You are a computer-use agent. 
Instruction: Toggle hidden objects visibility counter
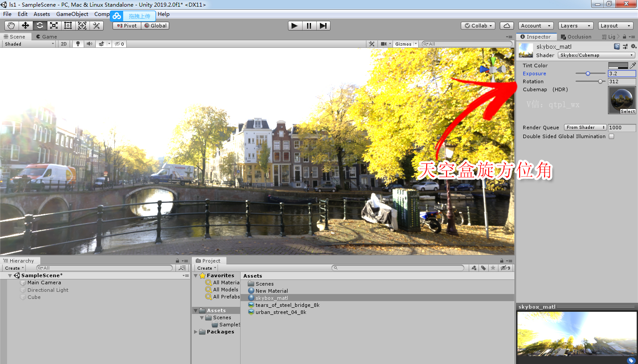click(x=120, y=44)
